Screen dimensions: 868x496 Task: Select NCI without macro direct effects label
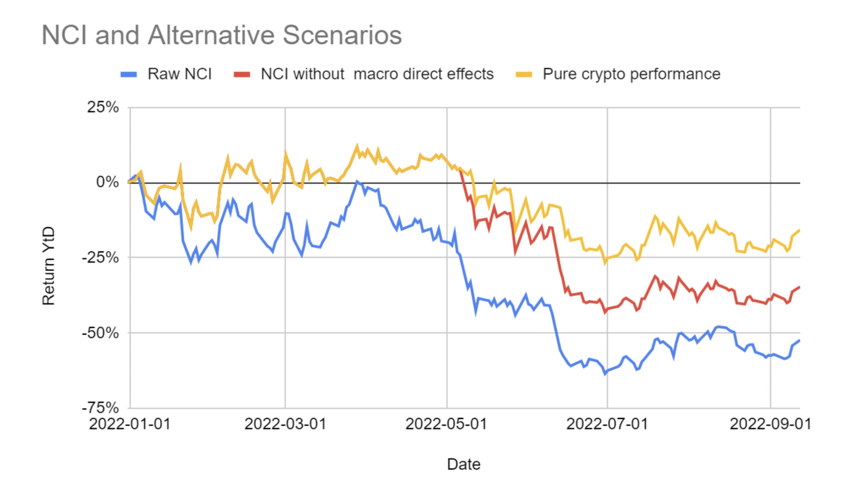pos(377,74)
